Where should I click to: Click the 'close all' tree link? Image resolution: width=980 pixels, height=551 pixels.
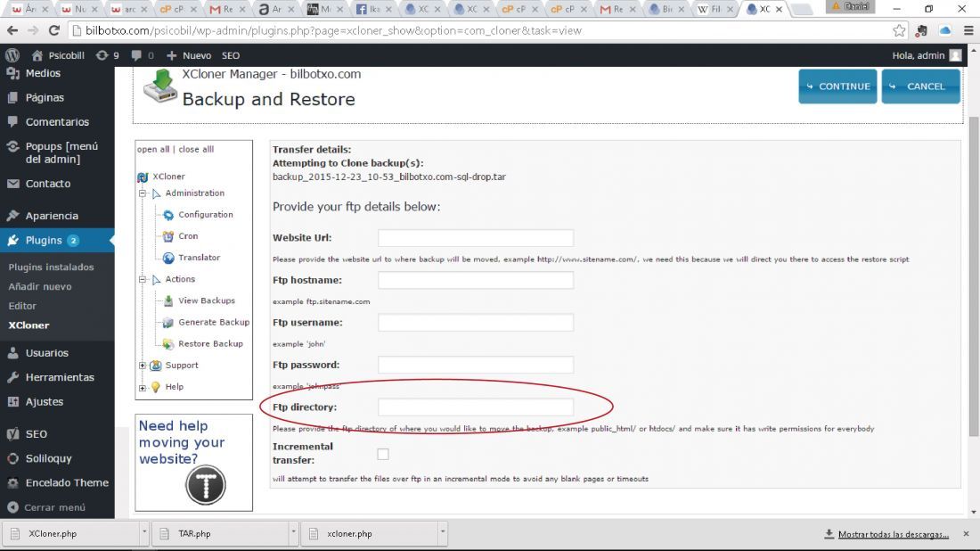(196, 150)
